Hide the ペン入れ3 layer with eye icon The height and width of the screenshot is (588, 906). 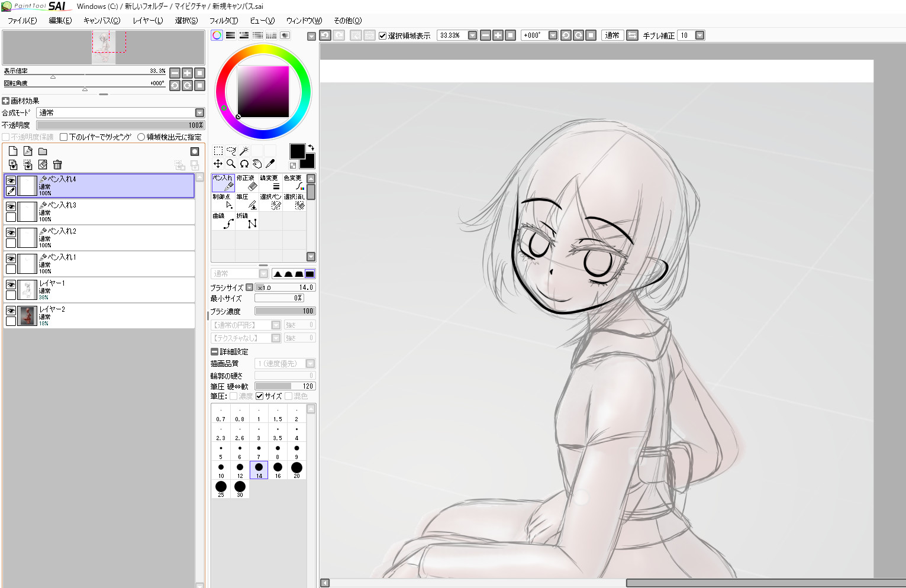[11, 206]
